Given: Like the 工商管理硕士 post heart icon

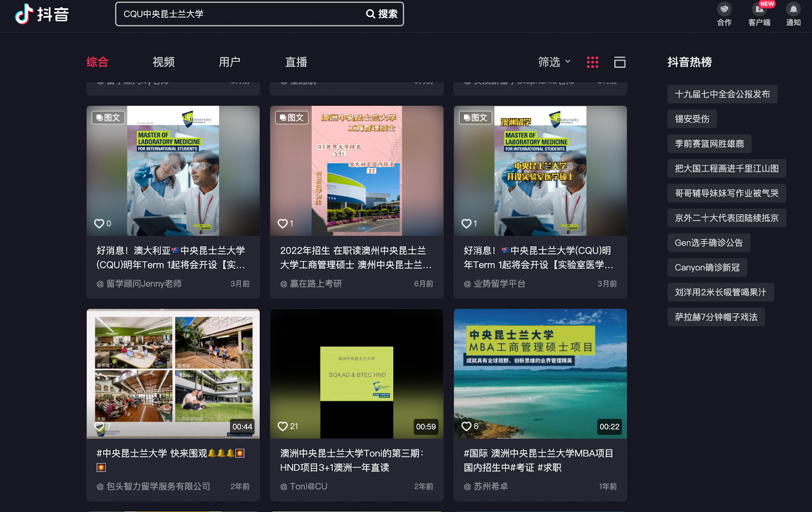Looking at the screenshot, I should 283,223.
